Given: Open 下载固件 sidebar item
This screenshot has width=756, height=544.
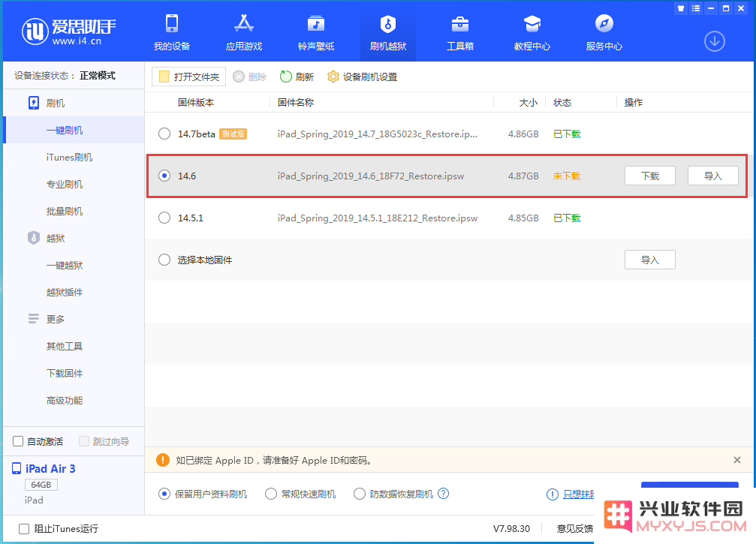Looking at the screenshot, I should pos(65,373).
